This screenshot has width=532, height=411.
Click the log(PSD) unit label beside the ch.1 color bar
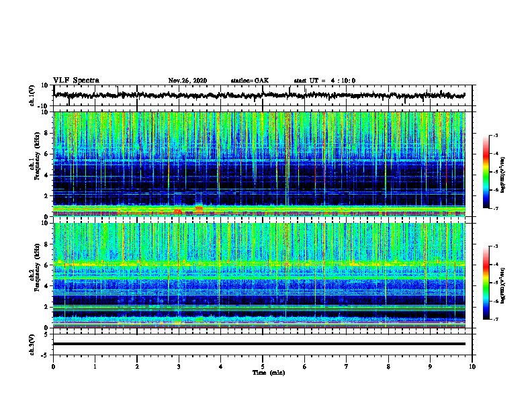(x=503, y=175)
